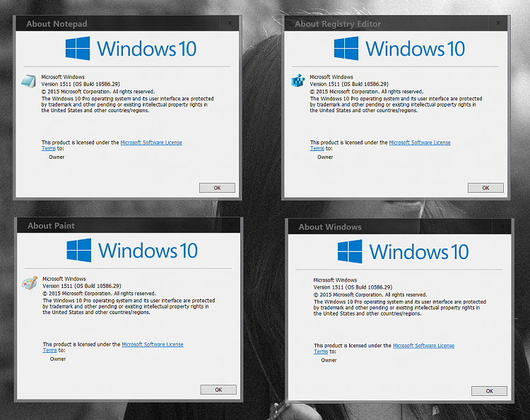This screenshot has height=420, width=530.
Task: Click Version 1511 text in About Windows
Action: click(x=353, y=287)
